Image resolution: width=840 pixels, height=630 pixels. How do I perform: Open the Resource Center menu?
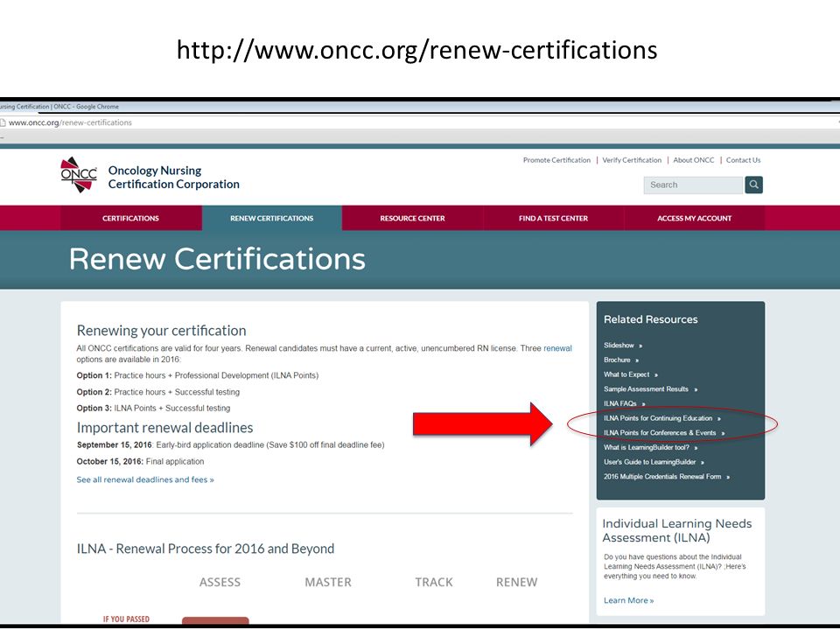pyautogui.click(x=412, y=218)
